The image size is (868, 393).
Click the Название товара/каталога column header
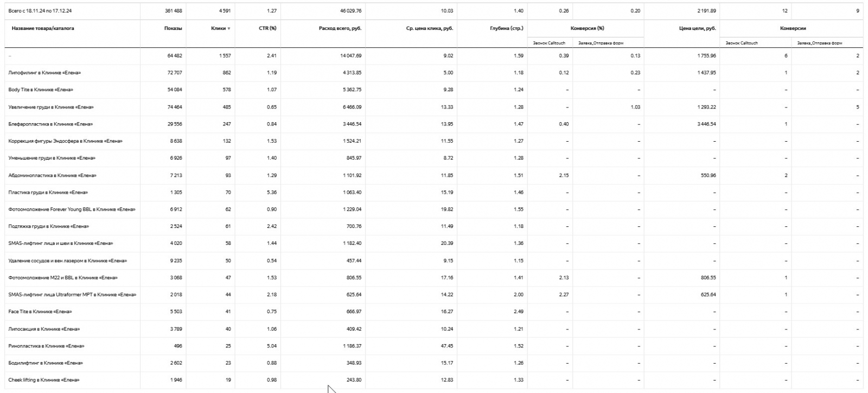click(x=43, y=28)
